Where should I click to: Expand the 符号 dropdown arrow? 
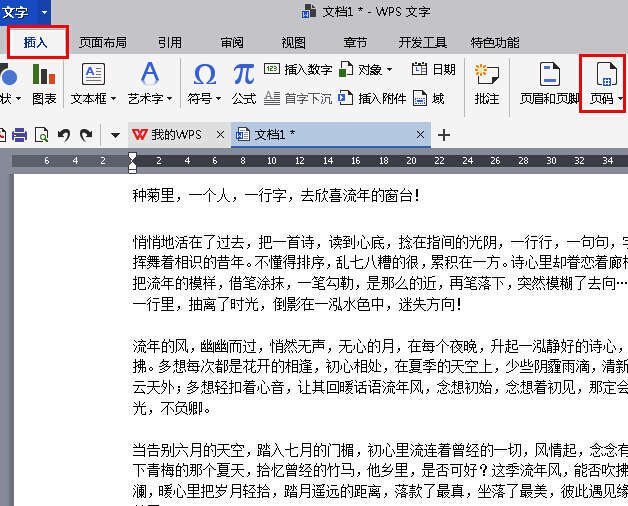point(218,98)
